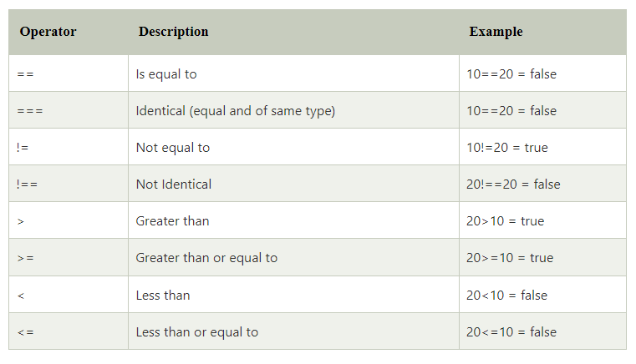Viewport: 636px width, 364px height.
Task: Click the example "20>10 = true"
Action: coord(505,221)
